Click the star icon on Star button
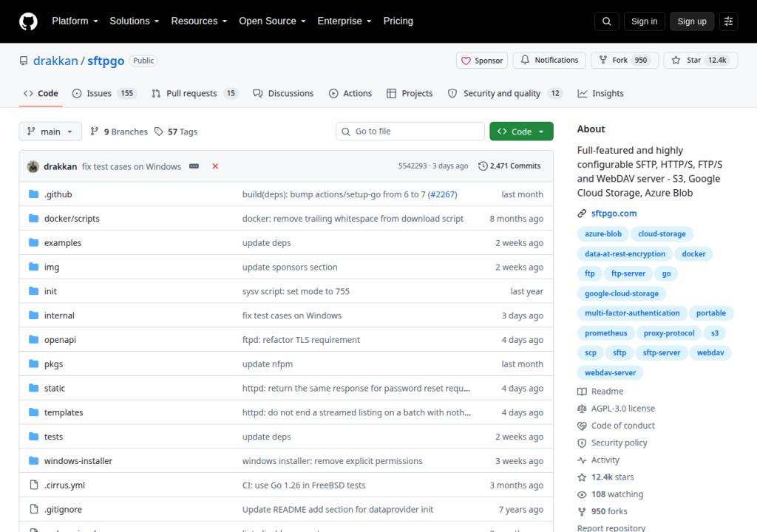757x532 pixels. (x=676, y=60)
